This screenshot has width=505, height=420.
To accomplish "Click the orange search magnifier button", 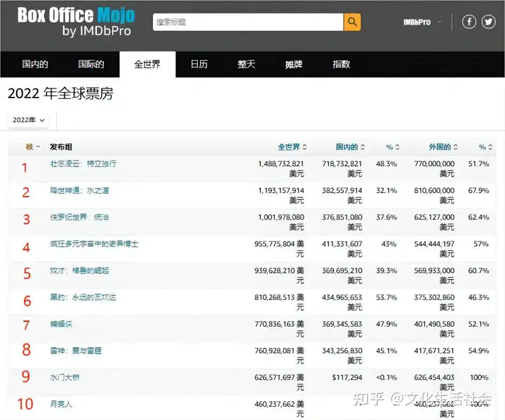I will click(352, 22).
